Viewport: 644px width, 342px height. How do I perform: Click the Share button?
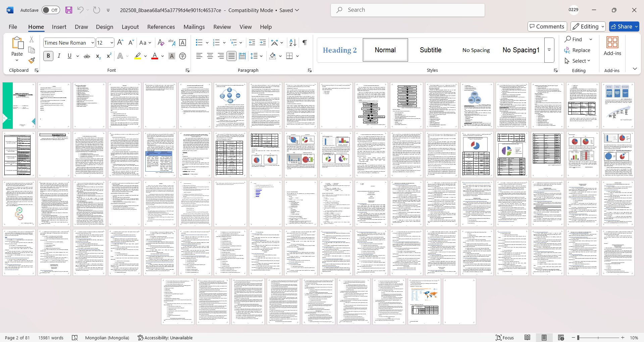pyautogui.click(x=624, y=26)
